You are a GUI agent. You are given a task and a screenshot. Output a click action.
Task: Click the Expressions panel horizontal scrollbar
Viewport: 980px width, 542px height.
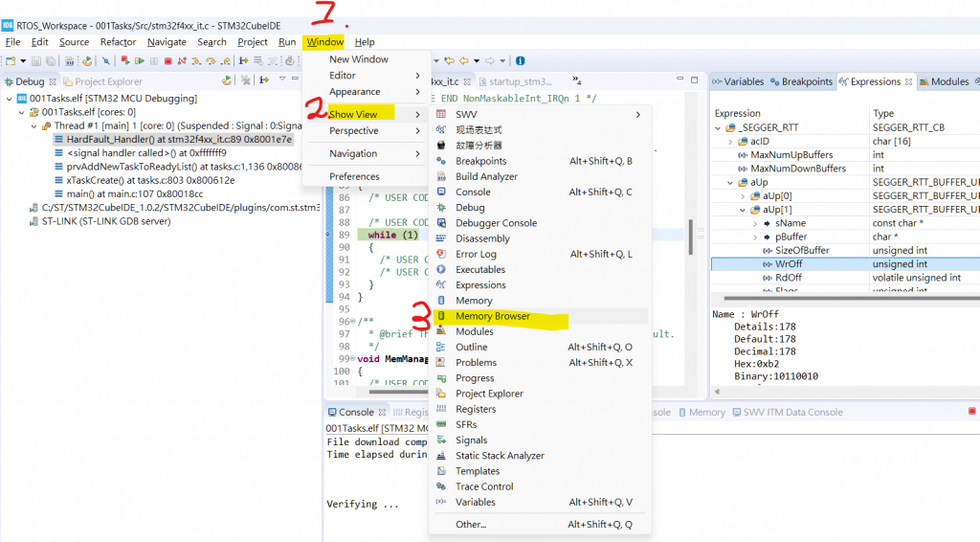point(850,298)
